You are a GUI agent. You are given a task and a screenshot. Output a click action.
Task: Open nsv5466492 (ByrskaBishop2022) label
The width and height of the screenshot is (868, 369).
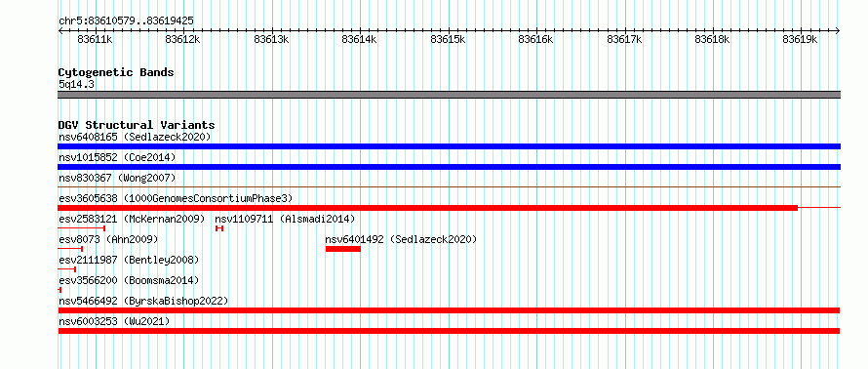(x=143, y=301)
